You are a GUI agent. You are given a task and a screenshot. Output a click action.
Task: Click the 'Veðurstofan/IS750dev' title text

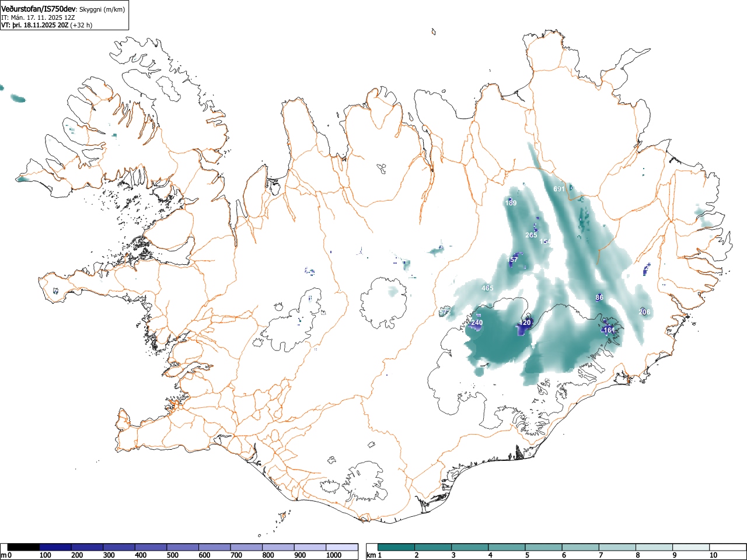pyautogui.click(x=39, y=9)
